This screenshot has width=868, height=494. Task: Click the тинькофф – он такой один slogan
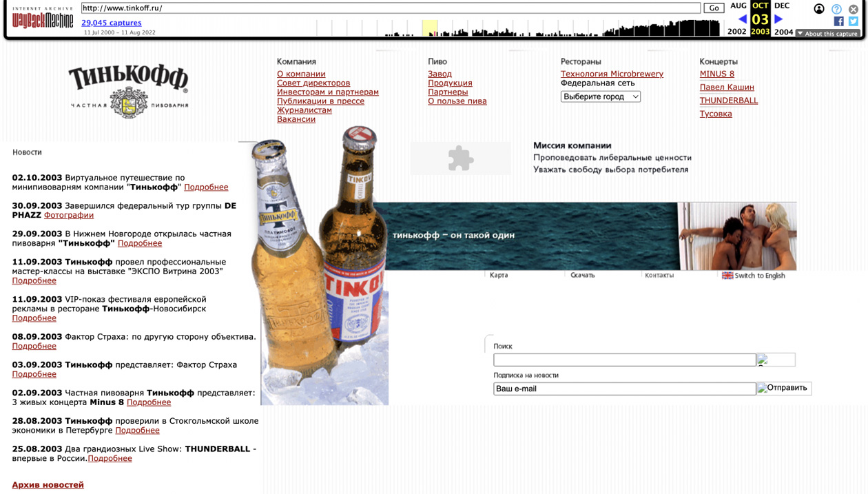[453, 235]
